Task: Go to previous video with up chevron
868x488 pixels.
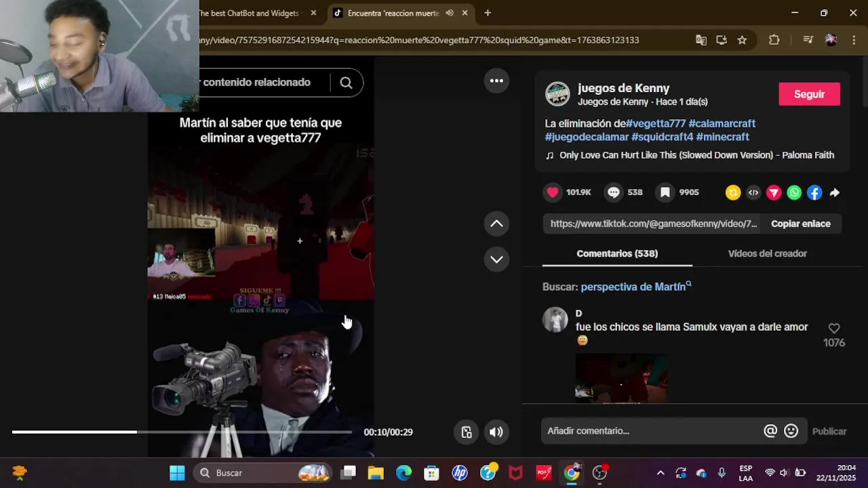Action: (x=496, y=224)
